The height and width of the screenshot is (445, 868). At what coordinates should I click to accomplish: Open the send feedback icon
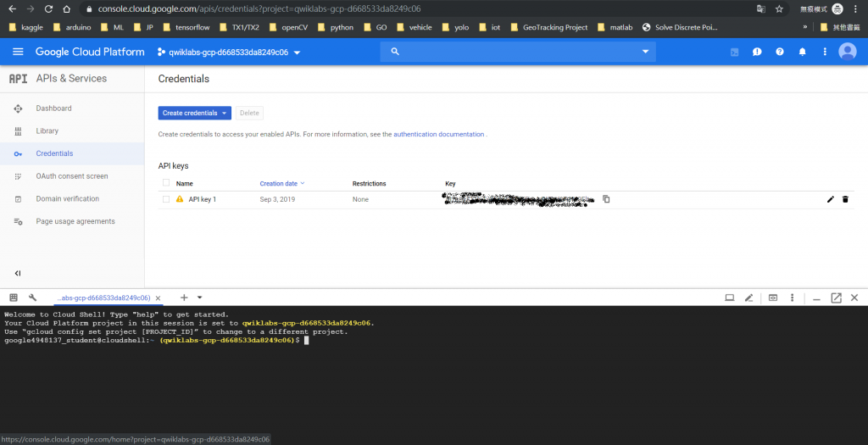[x=757, y=52]
